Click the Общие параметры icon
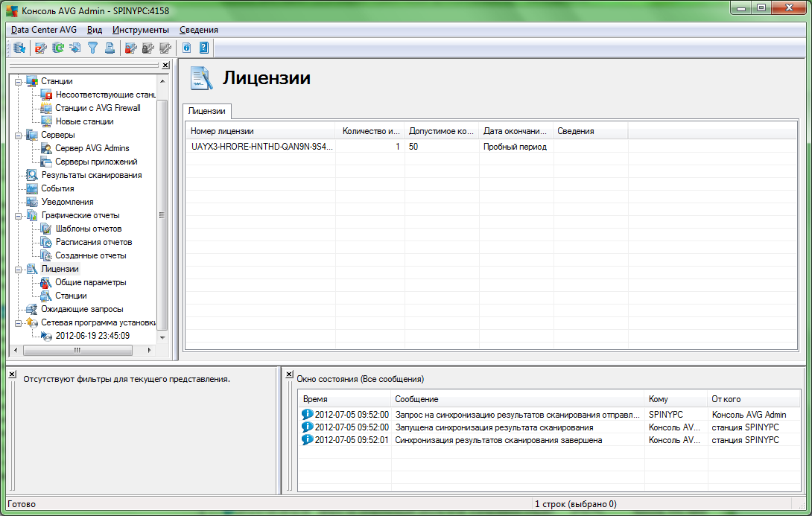Image resolution: width=812 pixels, height=516 pixels. (x=47, y=283)
